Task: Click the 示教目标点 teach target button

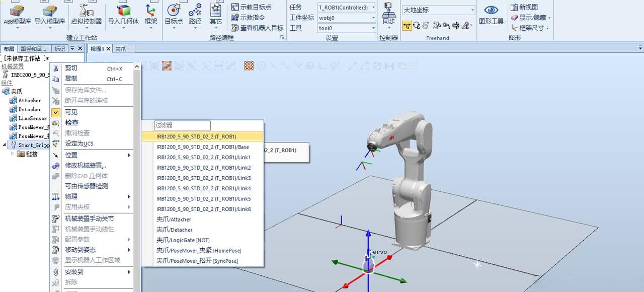Action: (x=252, y=7)
